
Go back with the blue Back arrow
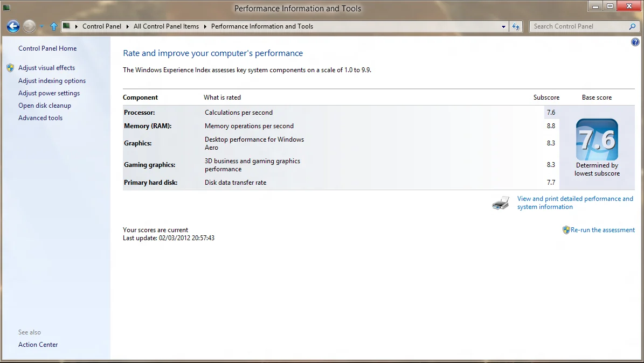(x=13, y=26)
